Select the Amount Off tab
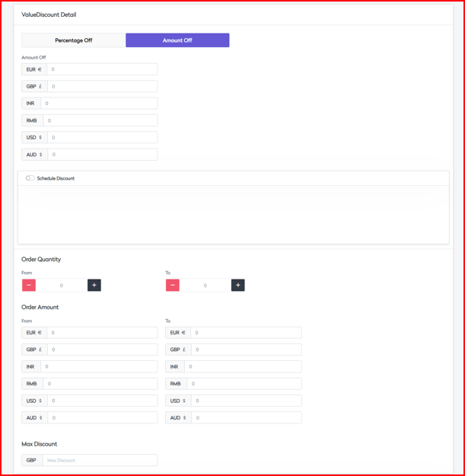 pyautogui.click(x=177, y=40)
